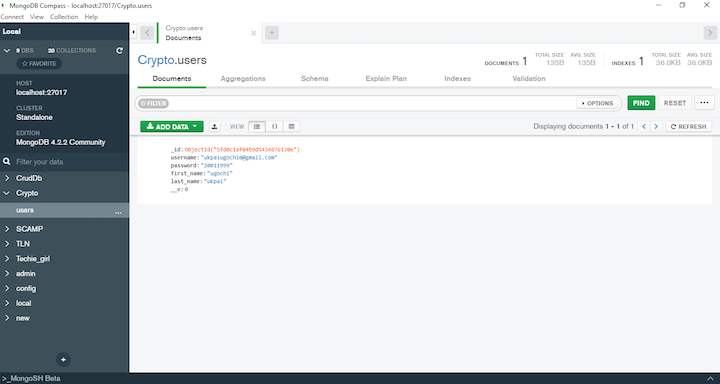Click the Find button
Viewport: 720px width, 384px height.
[x=641, y=103]
